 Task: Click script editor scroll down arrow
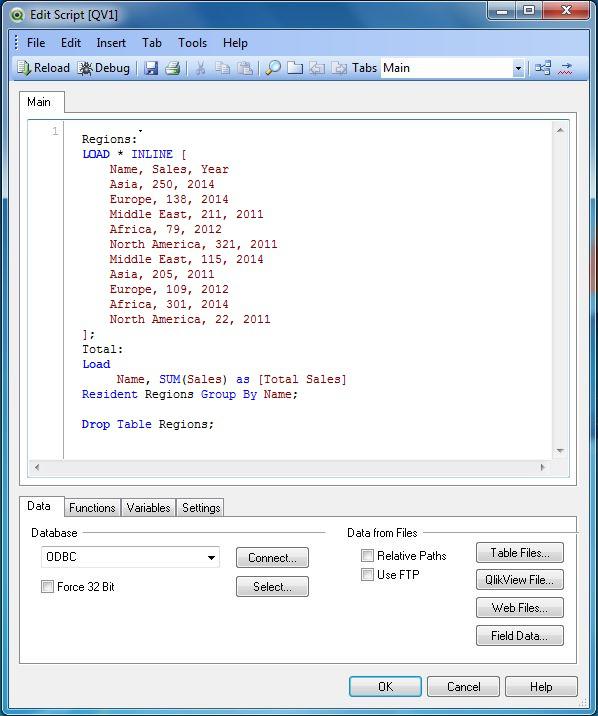tap(560, 451)
